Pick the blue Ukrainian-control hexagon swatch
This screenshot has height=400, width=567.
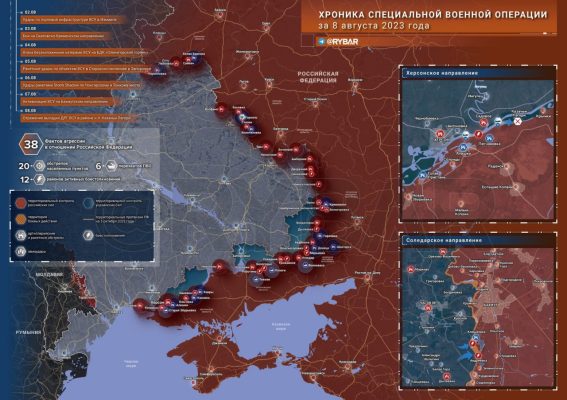point(88,203)
